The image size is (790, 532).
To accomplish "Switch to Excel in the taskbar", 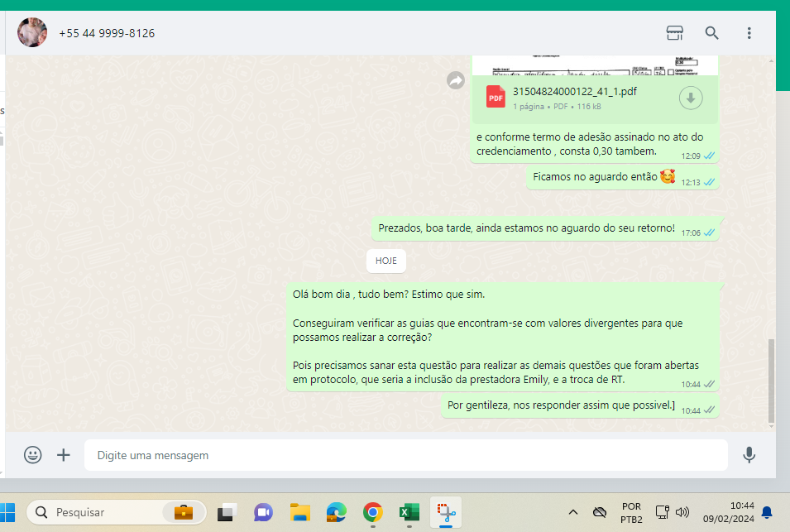I will pos(409,512).
